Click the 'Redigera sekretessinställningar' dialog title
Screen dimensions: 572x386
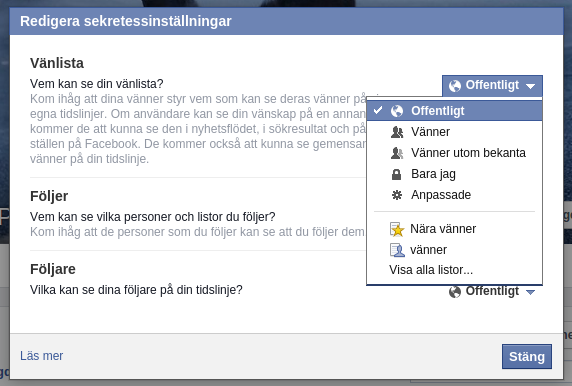point(125,21)
